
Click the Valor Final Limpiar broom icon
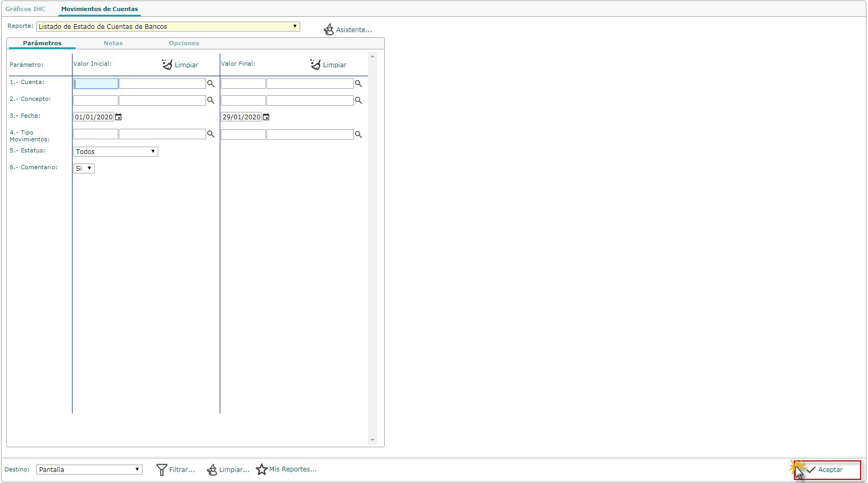coord(315,64)
